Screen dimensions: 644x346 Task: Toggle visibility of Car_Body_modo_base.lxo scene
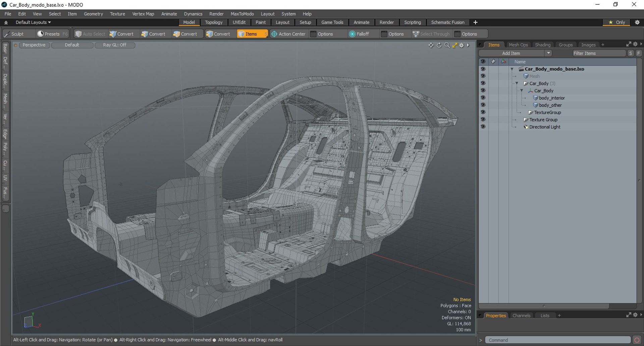coord(483,69)
